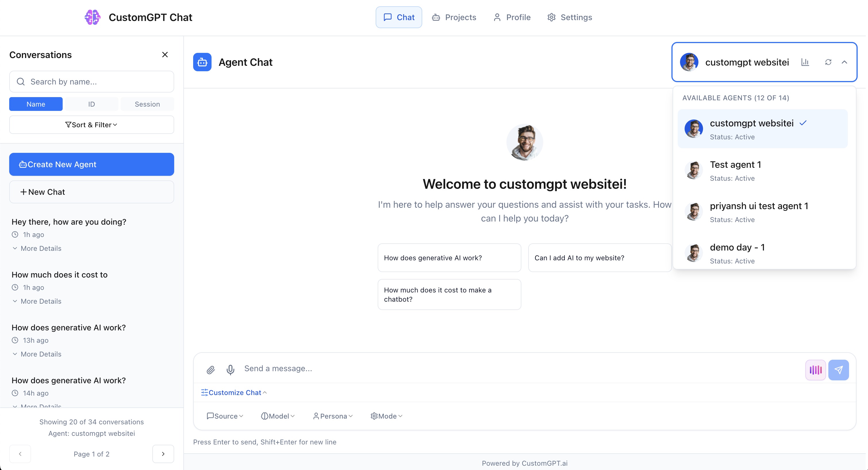Go to the Settings tab
The height and width of the screenshot is (470, 868).
coord(569,17)
